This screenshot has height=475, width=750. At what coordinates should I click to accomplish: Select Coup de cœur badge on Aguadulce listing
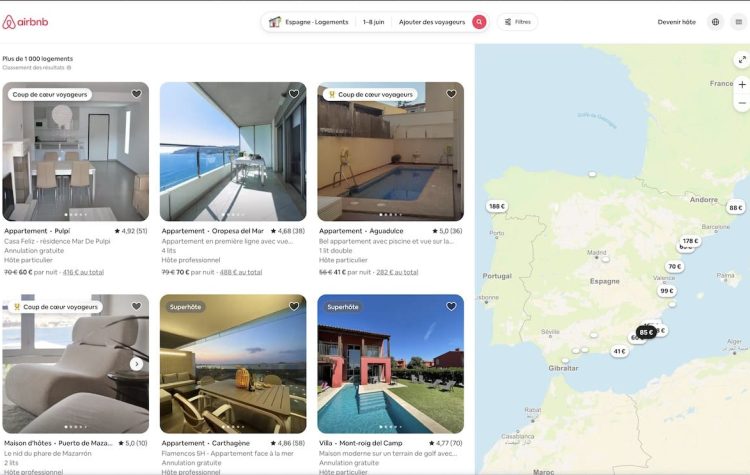coord(370,94)
